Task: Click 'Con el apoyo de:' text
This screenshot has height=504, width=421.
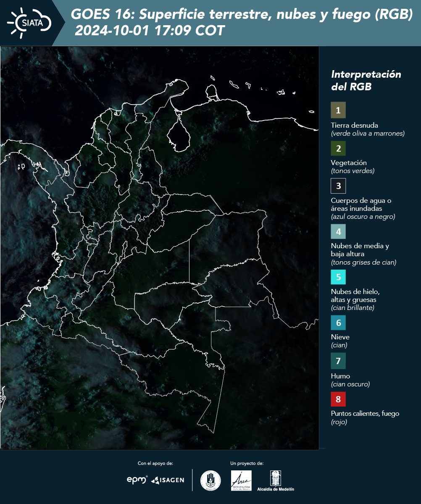Action: point(155,463)
